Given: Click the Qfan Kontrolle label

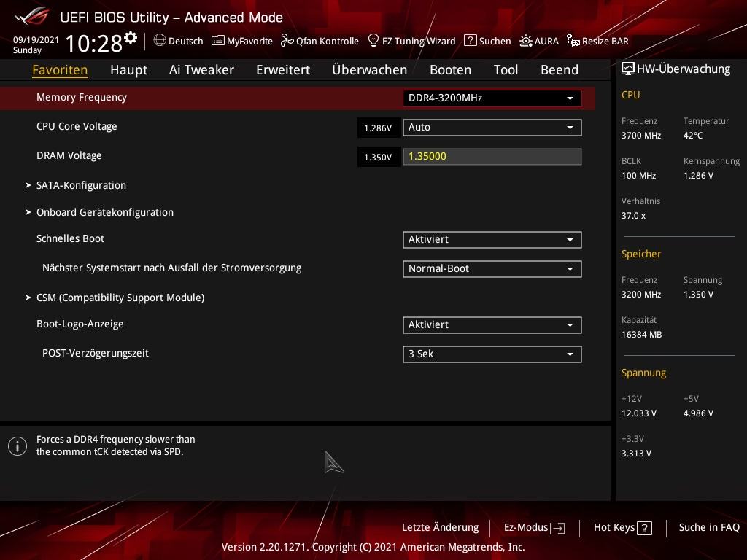Looking at the screenshot, I should 328,42.
